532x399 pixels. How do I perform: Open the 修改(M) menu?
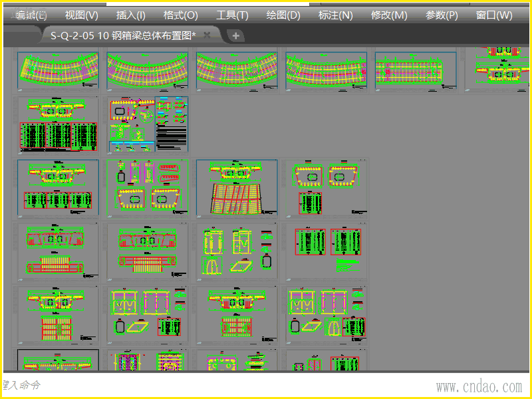389,15
